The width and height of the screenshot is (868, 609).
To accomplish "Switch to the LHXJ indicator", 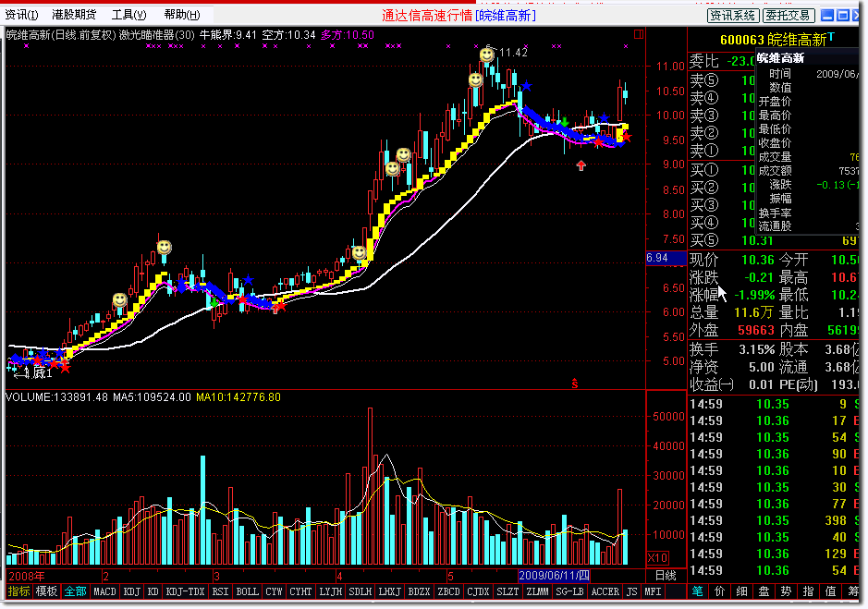I will [x=390, y=591].
